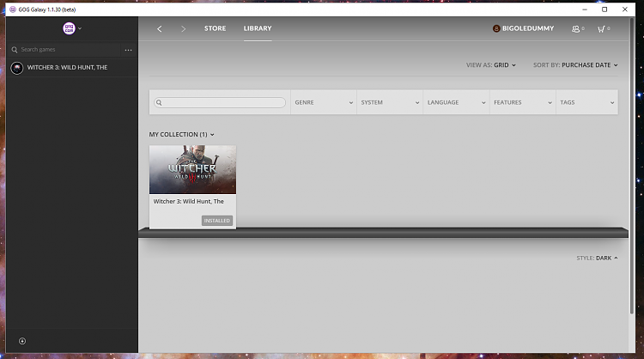This screenshot has height=359, width=644.
Task: Click the Witcher 3 cover art thumbnail
Action: (192, 169)
